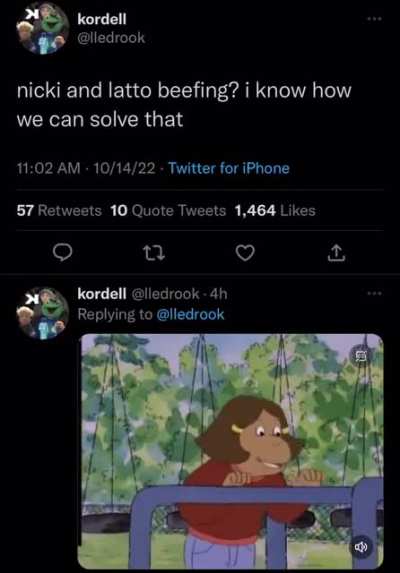
Task: Click the reply speech bubble icon
Action: [62, 253]
